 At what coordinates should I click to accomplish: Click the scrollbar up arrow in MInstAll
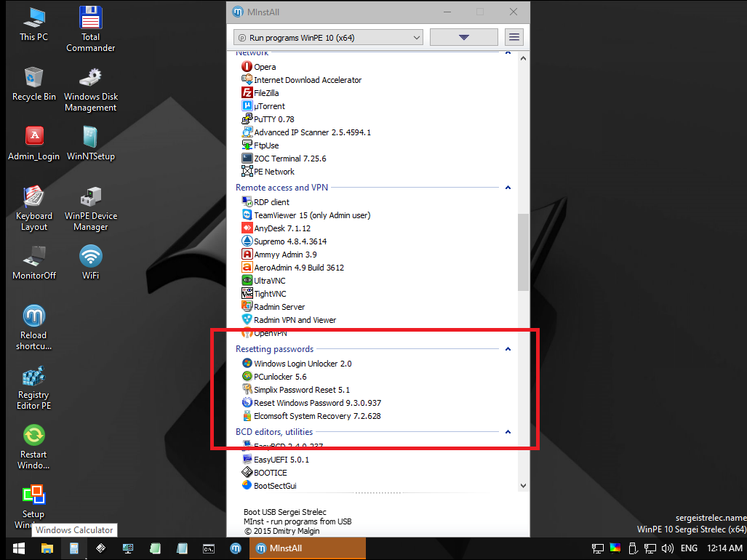click(x=523, y=58)
